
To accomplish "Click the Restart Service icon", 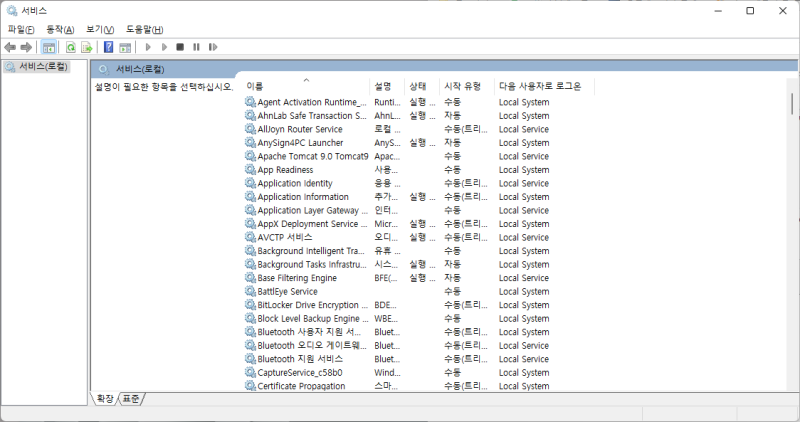I will click(213, 47).
